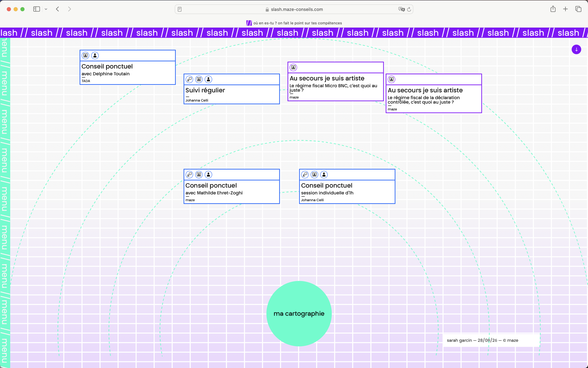This screenshot has height=368, width=588.
Task: Click the slash.maze-conseils.com address field
Action: tap(294, 9)
